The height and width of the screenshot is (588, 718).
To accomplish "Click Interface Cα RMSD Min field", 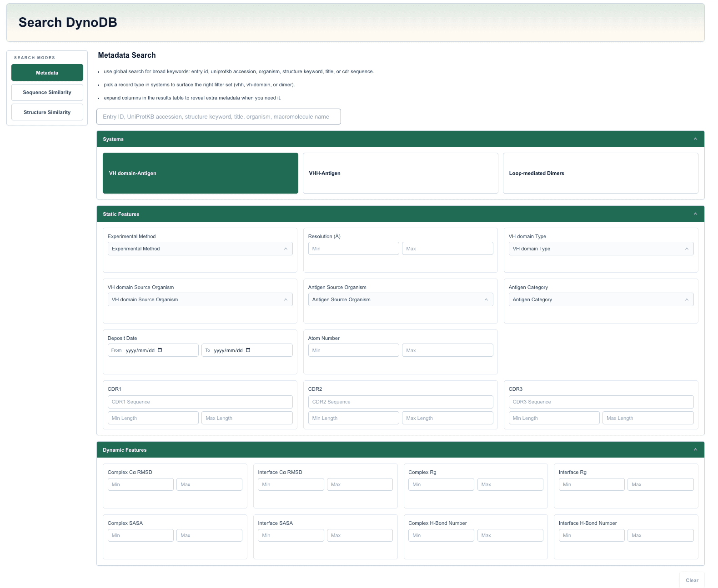I will click(291, 484).
